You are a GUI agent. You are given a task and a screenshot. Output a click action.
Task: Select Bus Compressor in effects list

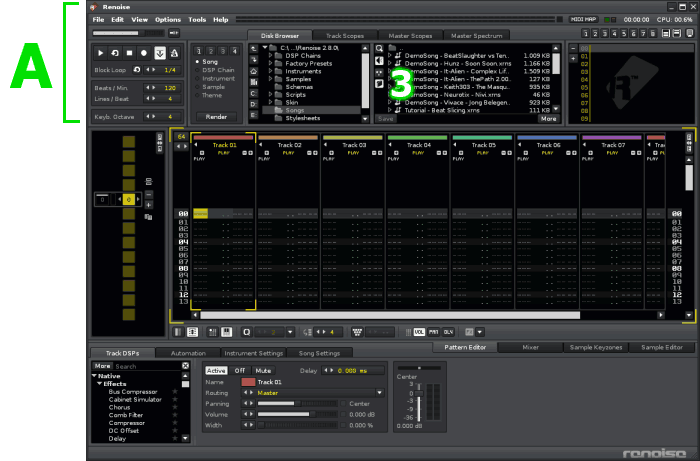(133, 392)
